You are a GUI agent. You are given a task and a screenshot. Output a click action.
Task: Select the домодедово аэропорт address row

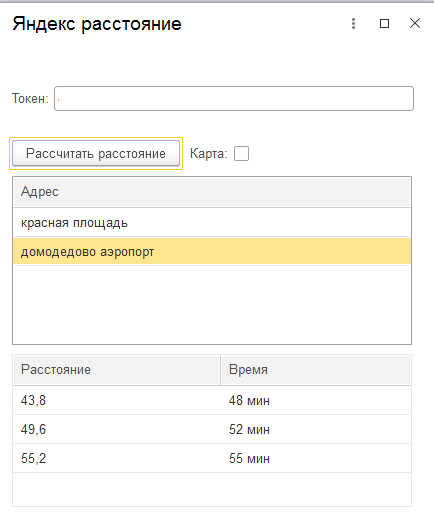(x=212, y=251)
